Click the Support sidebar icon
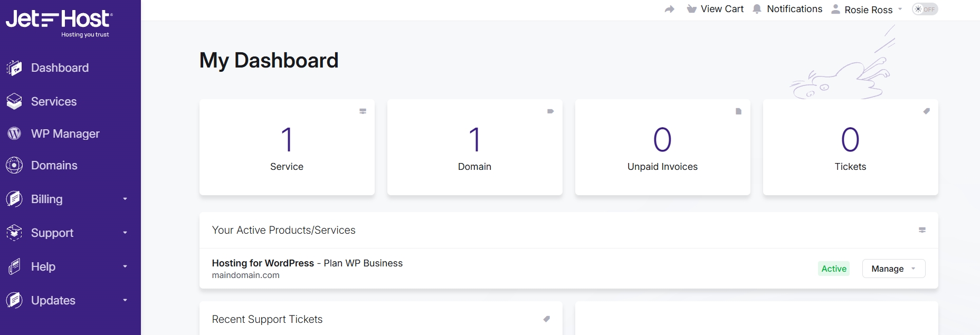The image size is (980, 335). [x=14, y=233]
